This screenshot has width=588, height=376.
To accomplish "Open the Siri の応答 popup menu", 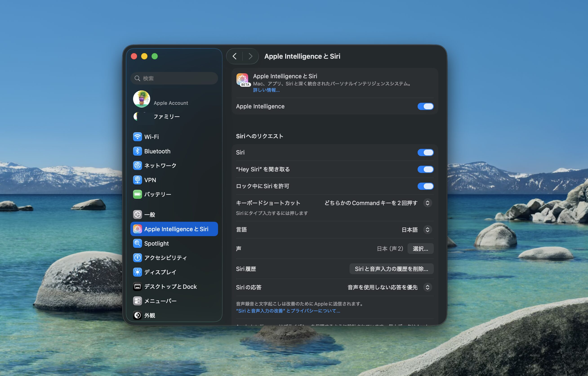I will 390,287.
